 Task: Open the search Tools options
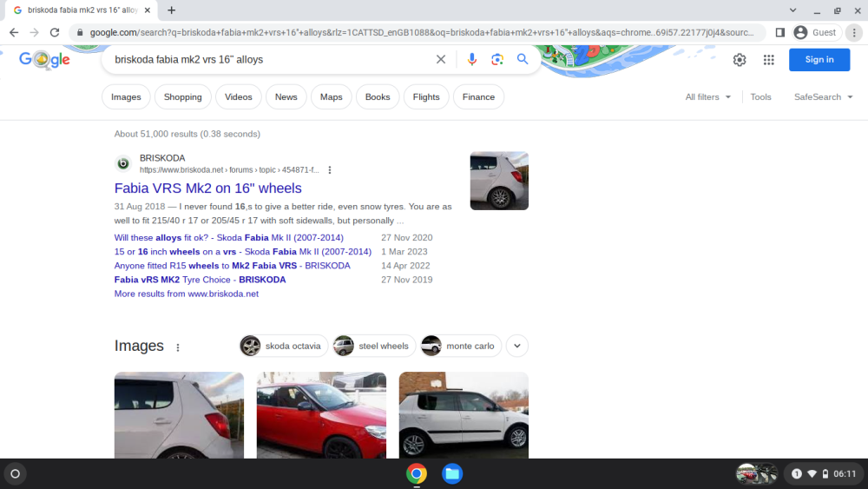[x=760, y=97]
